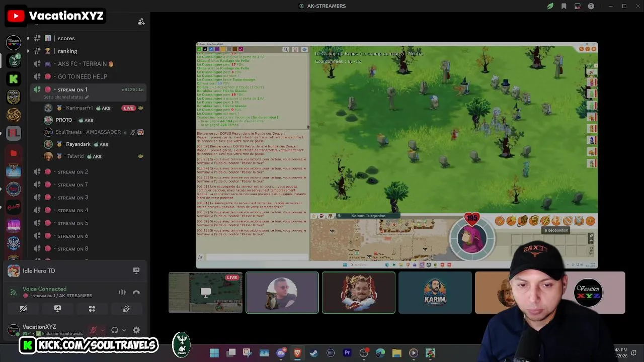Viewport: 644px width, 362px height.
Task: Click magnifier icon above Dofus chat
Action: (286, 49)
